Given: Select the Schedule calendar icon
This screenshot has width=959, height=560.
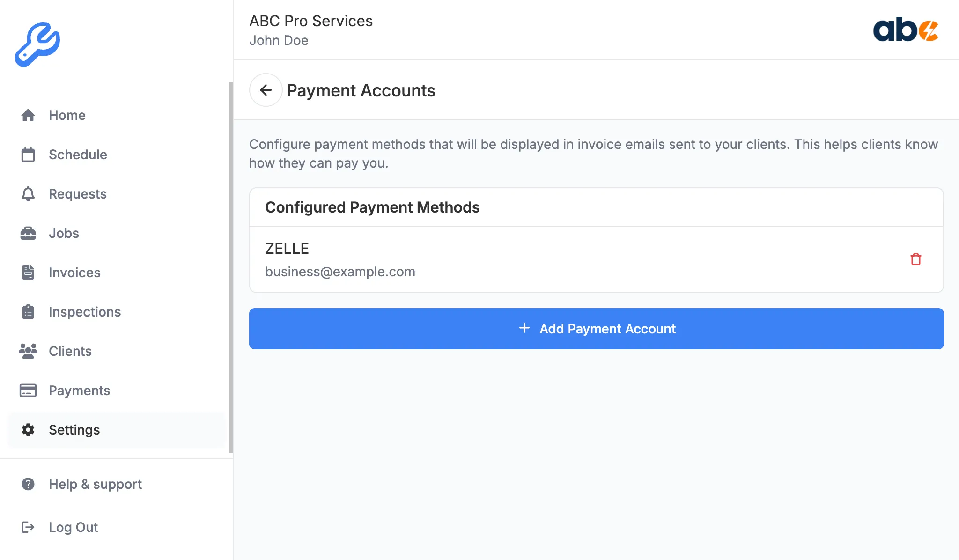Looking at the screenshot, I should [28, 155].
